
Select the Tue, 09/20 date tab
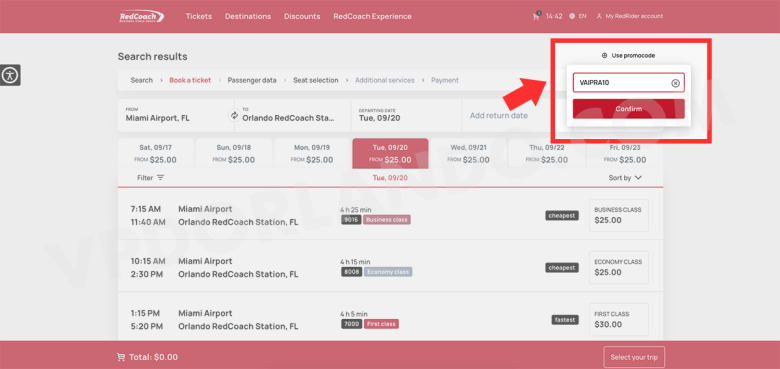point(390,154)
